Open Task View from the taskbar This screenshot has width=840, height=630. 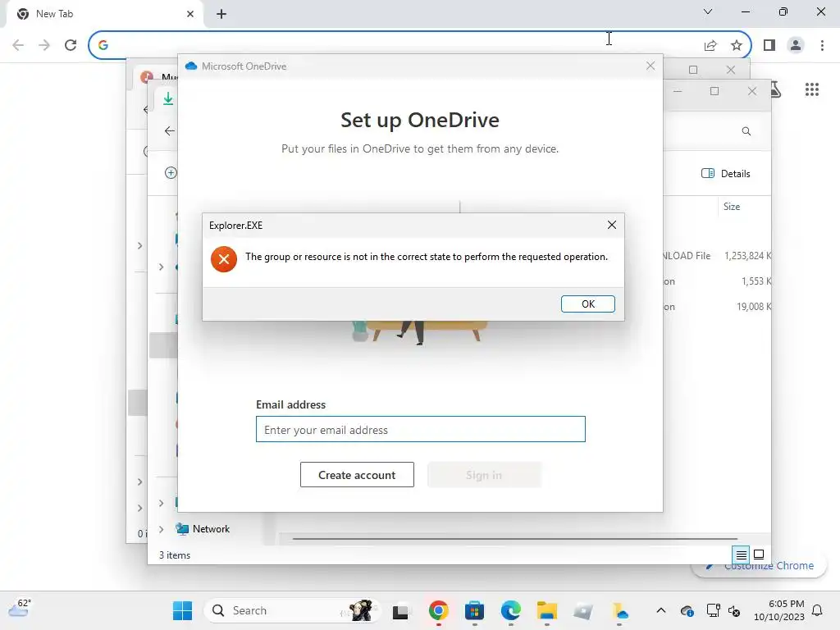click(400, 610)
